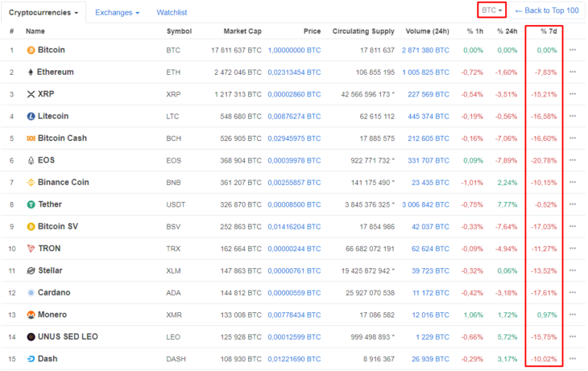Click the Litecoin logo icon

pos(31,116)
